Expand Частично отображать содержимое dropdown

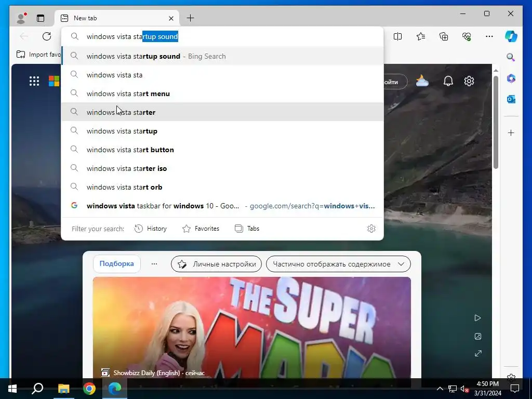pos(338,264)
